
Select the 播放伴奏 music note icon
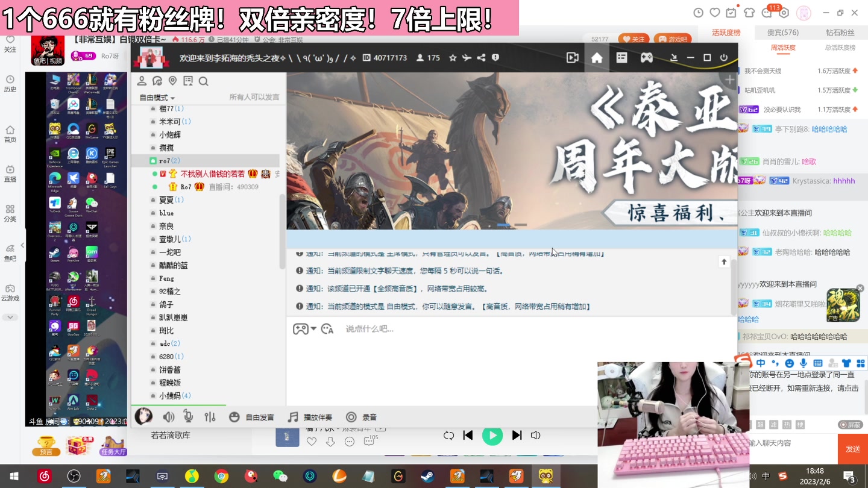coord(293,416)
